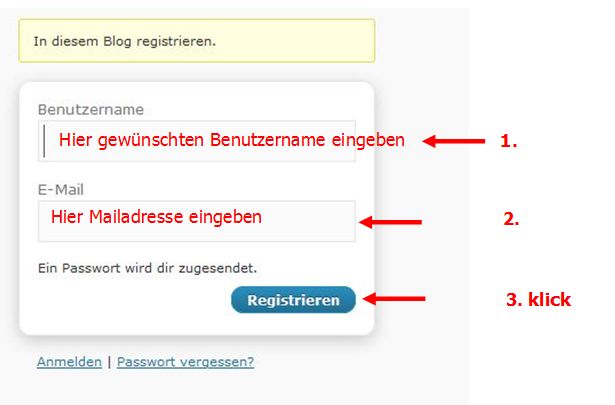Click the red arrow beside step 2

[391, 222]
